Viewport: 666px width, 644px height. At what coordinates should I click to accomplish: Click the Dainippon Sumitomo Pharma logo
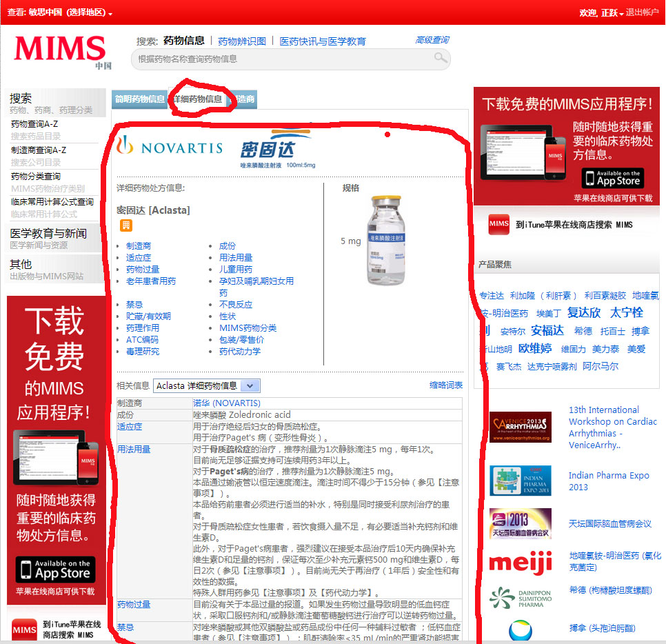pos(521,598)
